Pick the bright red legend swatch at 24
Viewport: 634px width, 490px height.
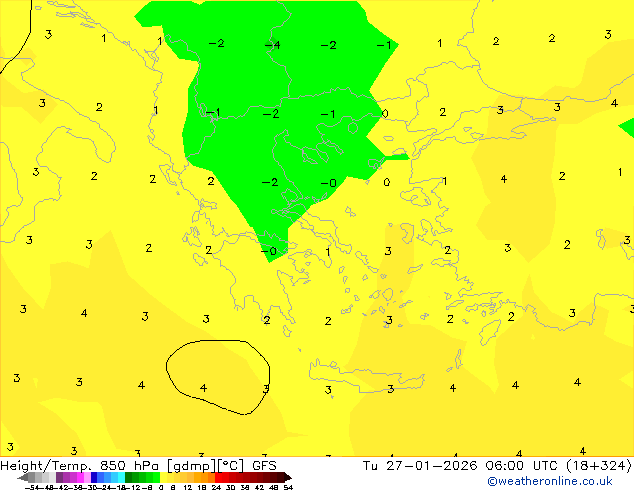[x=218, y=478]
